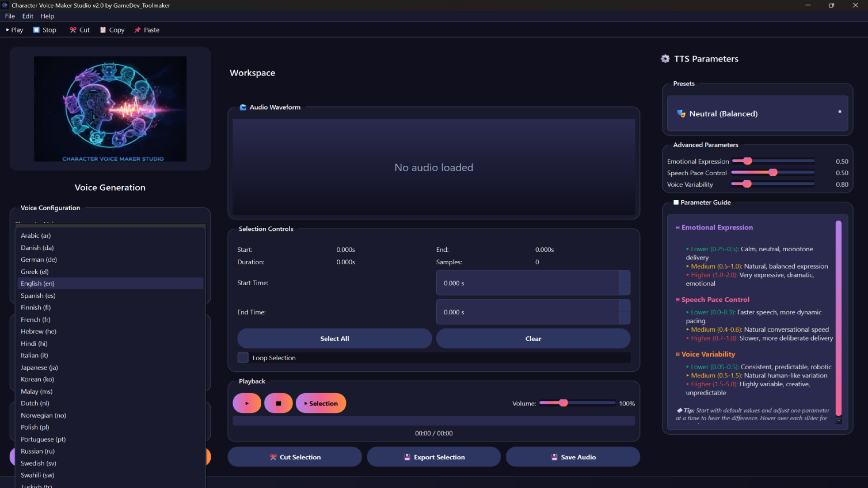Open the File menu
Image resolution: width=868 pixels, height=488 pixels.
point(9,16)
